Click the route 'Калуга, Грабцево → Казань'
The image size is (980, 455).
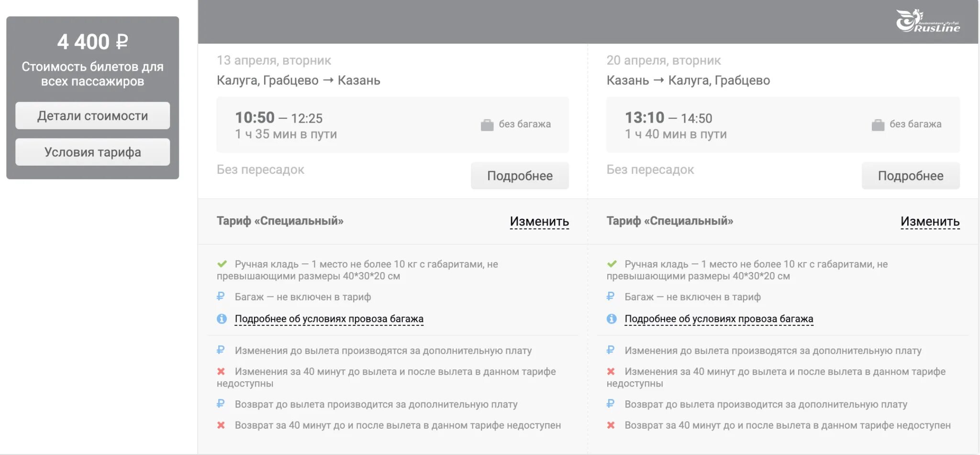[x=298, y=80]
